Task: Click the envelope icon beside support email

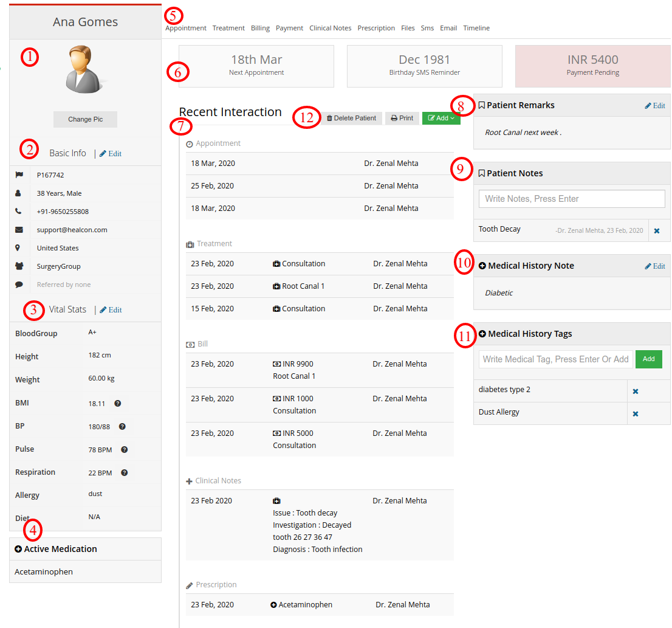Action: point(19,230)
